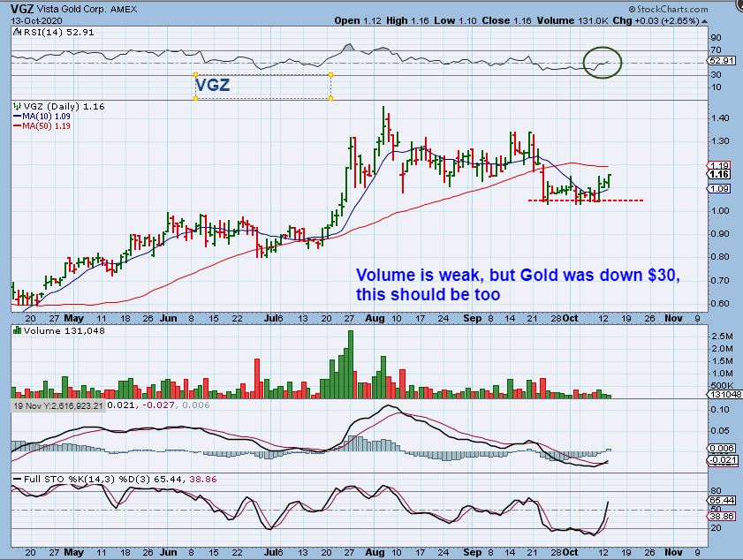This screenshot has height=560, width=743.
Task: Click the MA(10) 1.09 legend entry
Action: tap(47, 116)
